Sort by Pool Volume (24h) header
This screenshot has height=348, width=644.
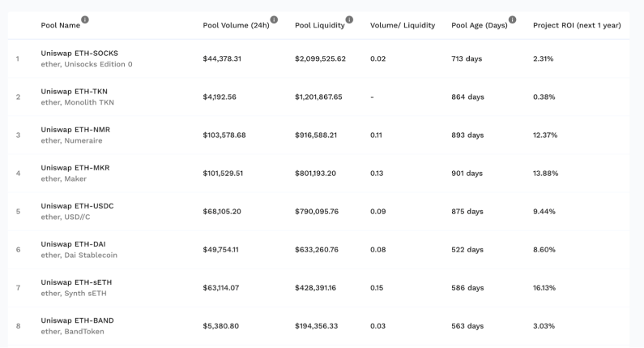pos(237,25)
